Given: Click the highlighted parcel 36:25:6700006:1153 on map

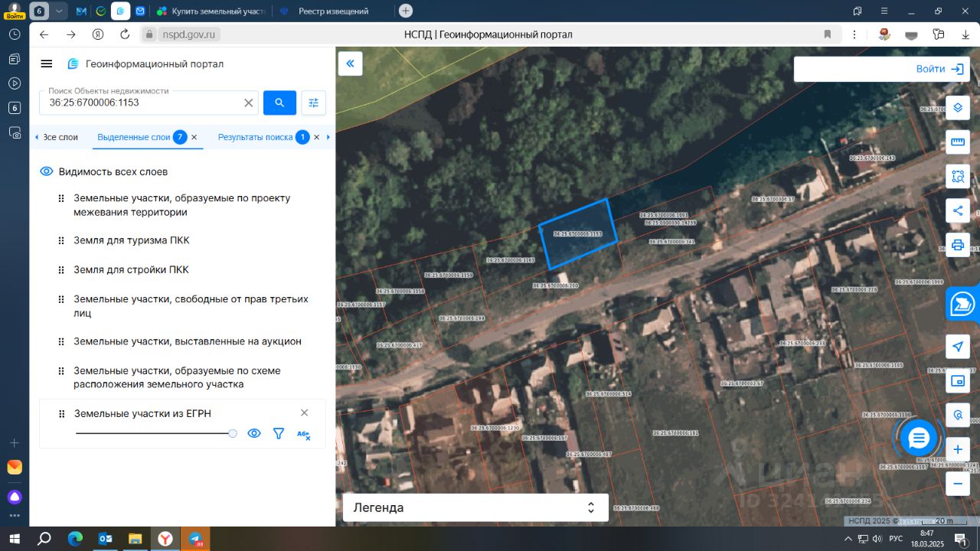Looking at the screenshot, I should click(578, 233).
